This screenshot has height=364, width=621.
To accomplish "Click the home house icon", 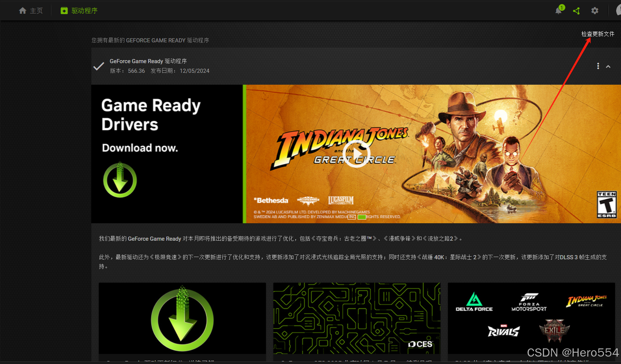I will pos(22,10).
